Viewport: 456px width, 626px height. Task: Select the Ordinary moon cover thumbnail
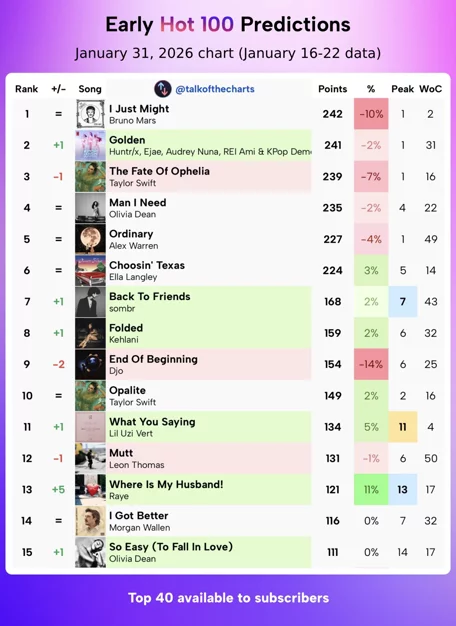click(91, 239)
